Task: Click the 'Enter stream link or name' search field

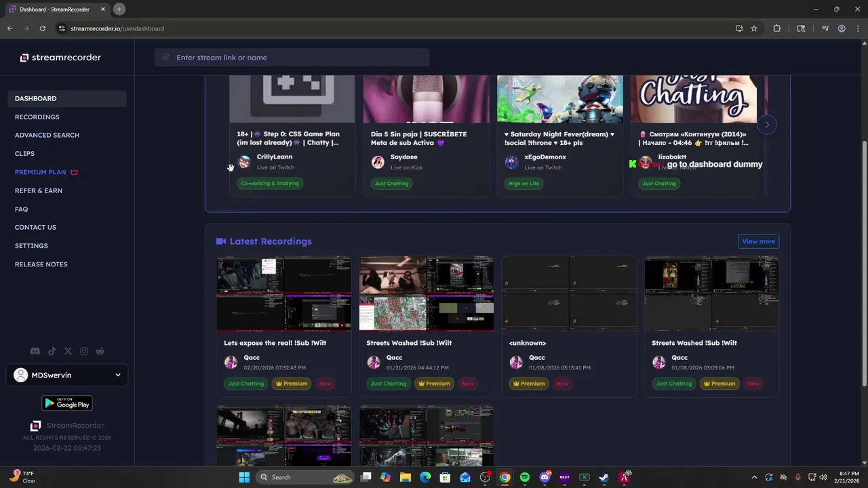Action: click(x=292, y=58)
